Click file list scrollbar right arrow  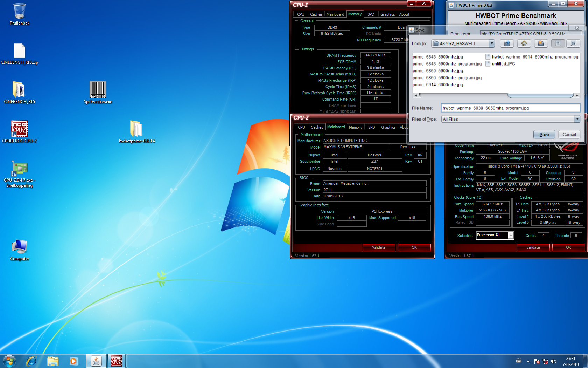pyautogui.click(x=577, y=95)
